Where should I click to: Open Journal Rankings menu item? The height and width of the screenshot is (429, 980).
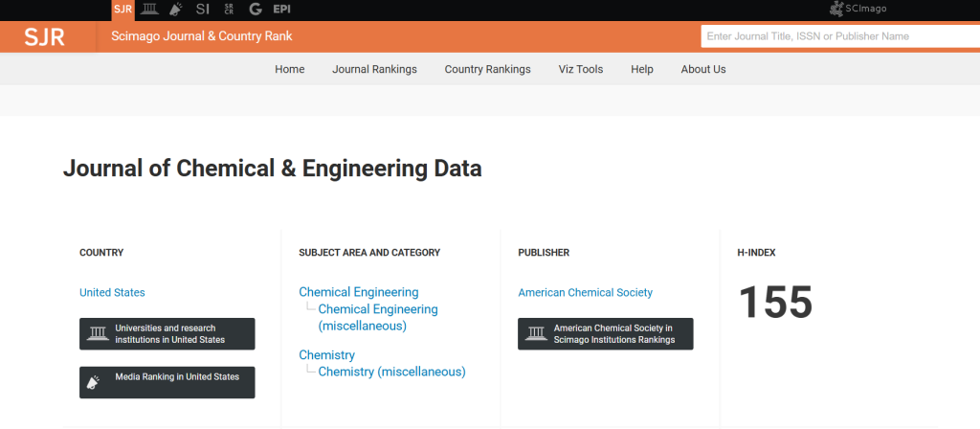[374, 69]
